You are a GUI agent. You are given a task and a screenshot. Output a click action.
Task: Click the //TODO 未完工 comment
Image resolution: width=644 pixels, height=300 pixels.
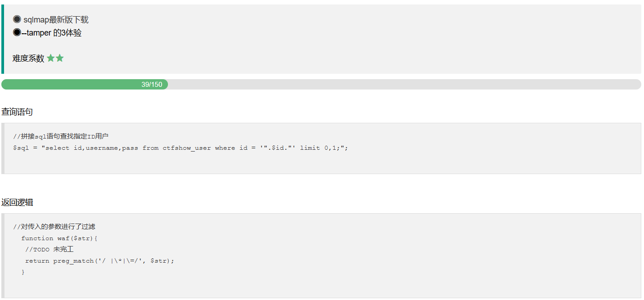point(49,249)
